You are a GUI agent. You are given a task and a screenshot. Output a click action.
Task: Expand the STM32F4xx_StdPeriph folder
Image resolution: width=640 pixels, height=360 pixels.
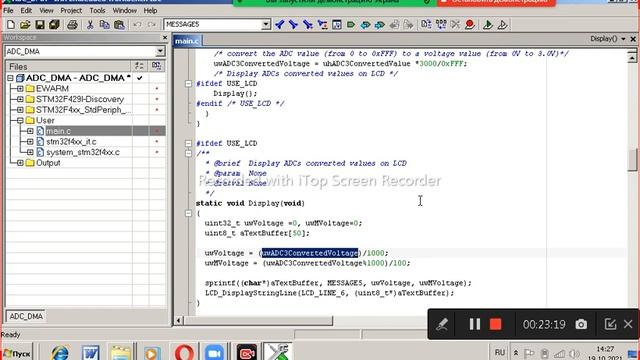[x=20, y=110]
